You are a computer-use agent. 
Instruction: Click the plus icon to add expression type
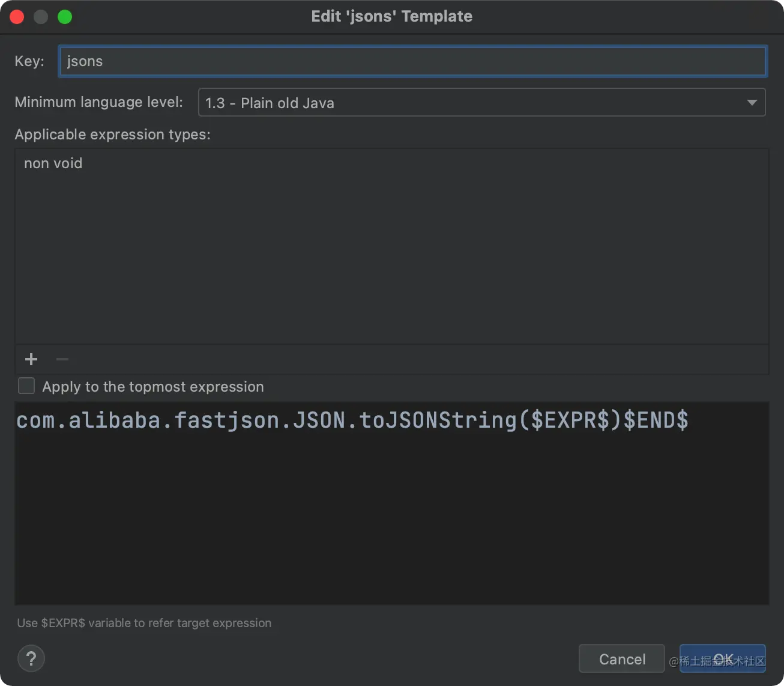pyautogui.click(x=31, y=359)
